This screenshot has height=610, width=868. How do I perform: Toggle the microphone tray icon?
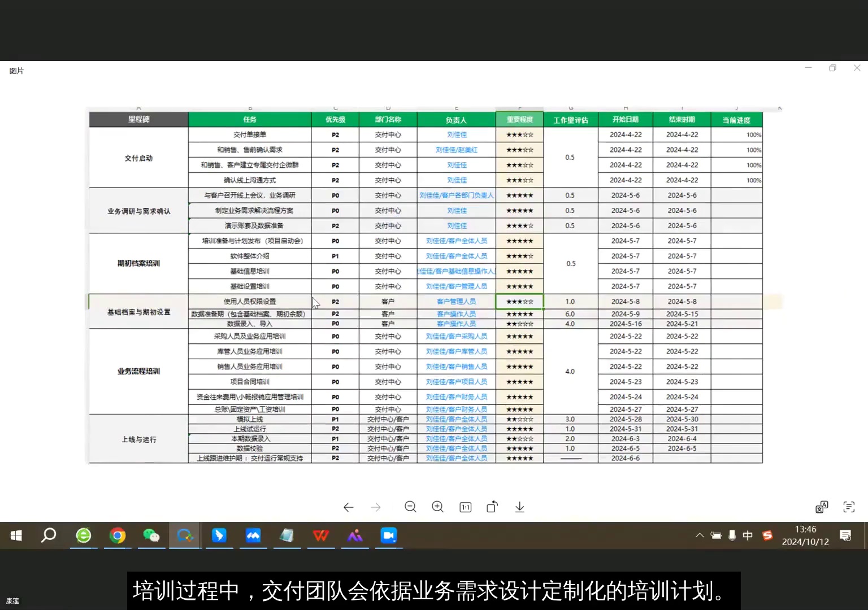(732, 535)
